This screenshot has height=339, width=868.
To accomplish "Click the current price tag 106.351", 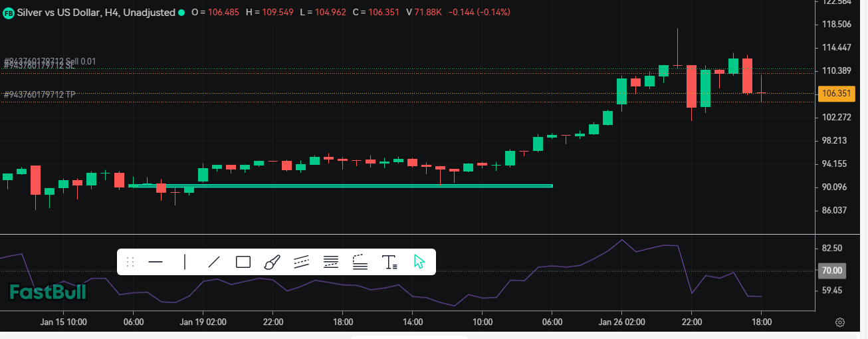I will (836, 94).
